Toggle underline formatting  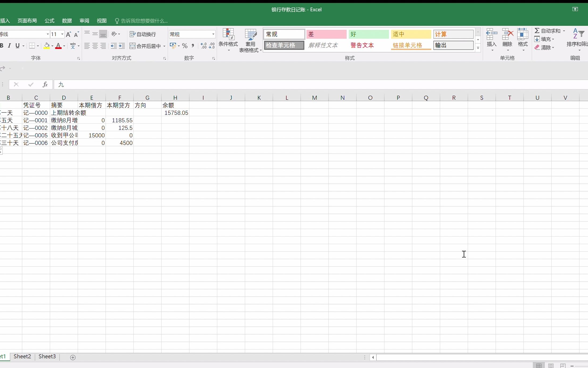17,46
